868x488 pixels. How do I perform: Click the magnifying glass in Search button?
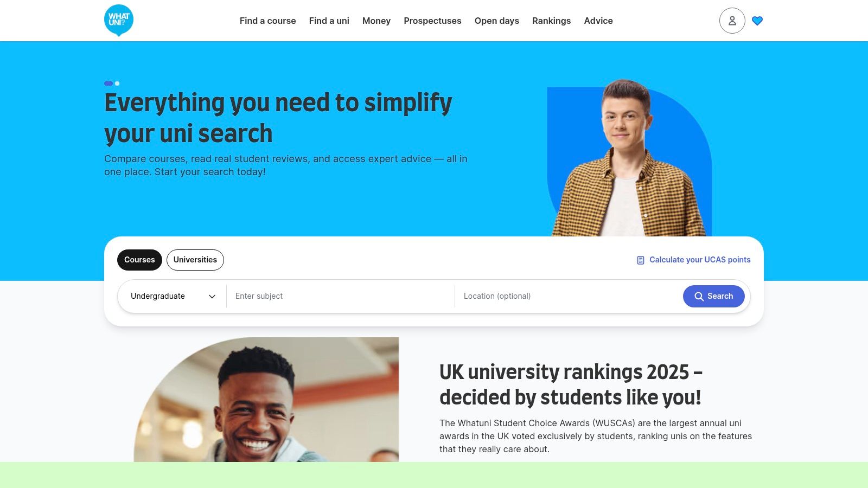coord(699,297)
